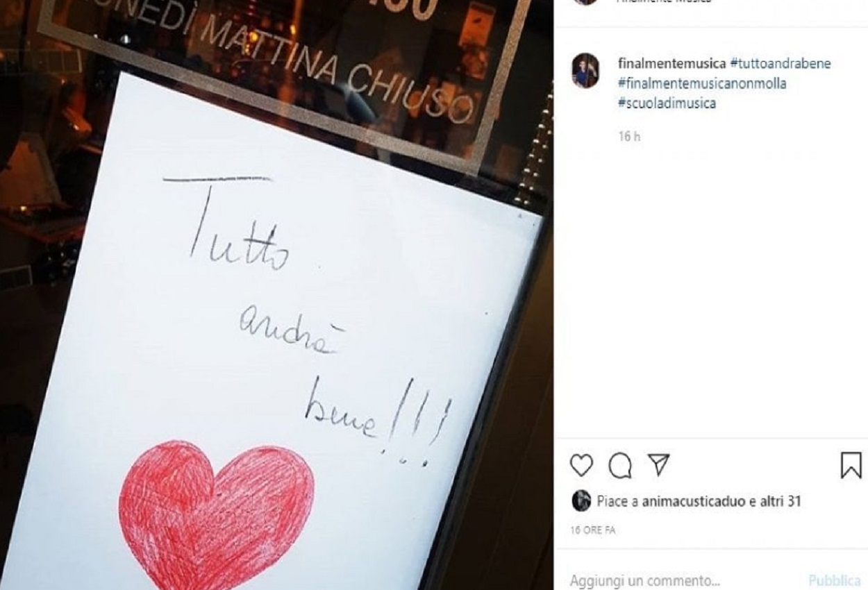Screen dimensions: 868x590
Task: Open the #tuttoandrabene hashtag
Action: (781, 64)
